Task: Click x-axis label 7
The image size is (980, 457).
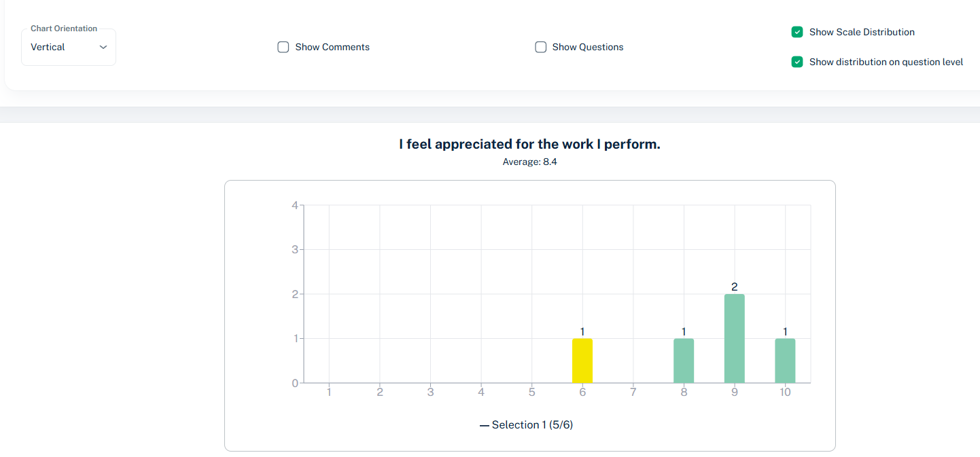Action: click(633, 392)
